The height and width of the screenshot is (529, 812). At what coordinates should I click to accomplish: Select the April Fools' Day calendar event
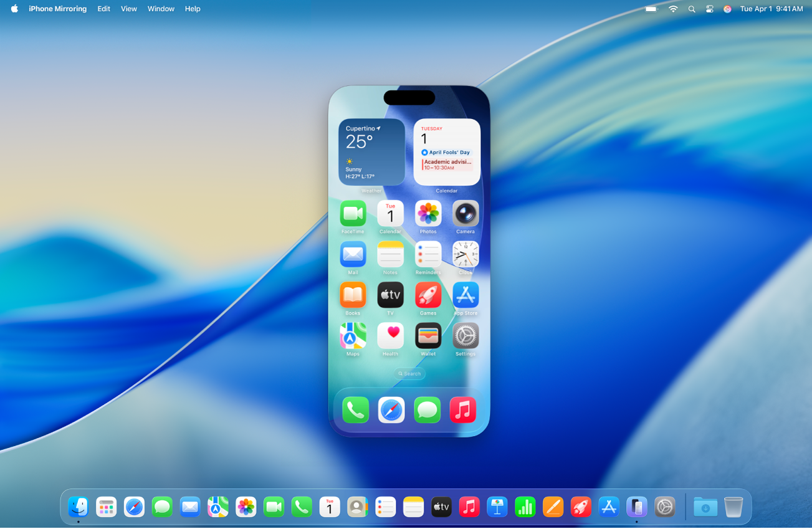(446, 151)
